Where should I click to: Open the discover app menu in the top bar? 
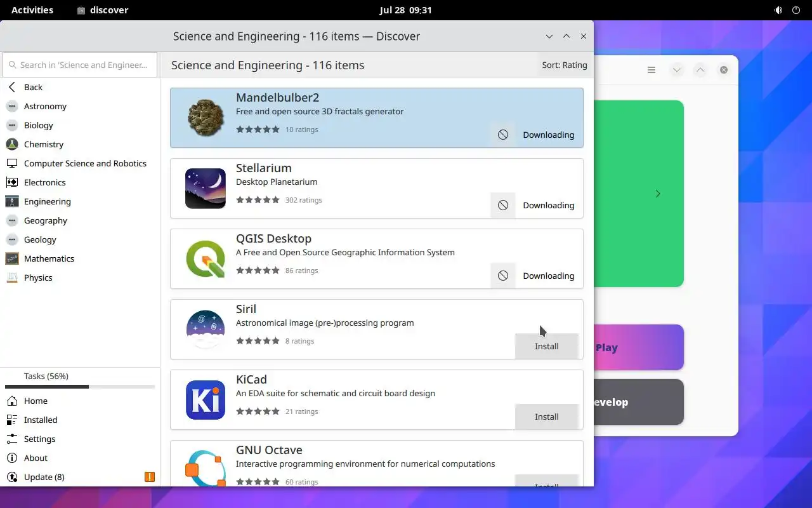102,10
